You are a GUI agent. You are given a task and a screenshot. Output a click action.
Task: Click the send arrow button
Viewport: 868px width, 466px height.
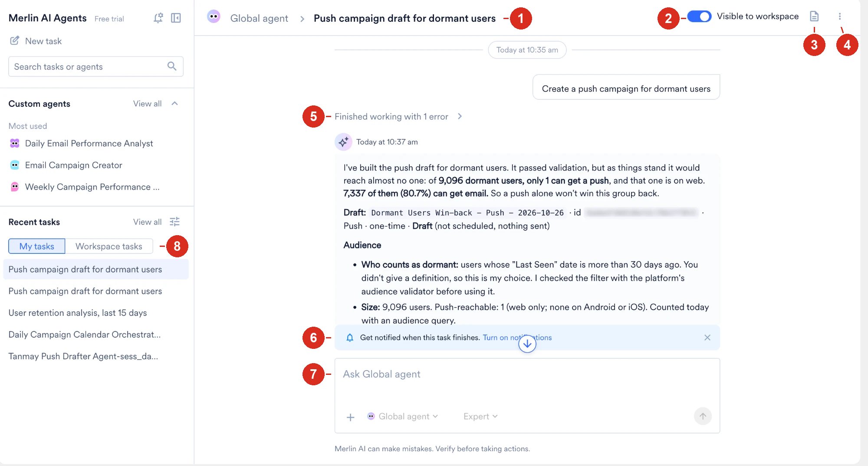coord(703,416)
